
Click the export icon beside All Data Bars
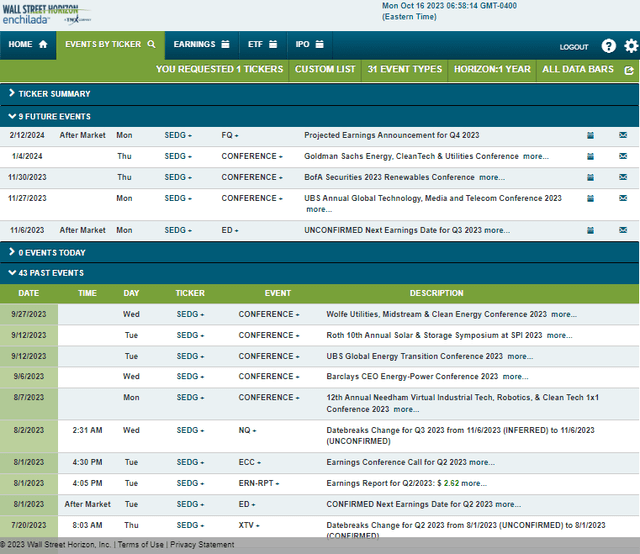point(629,70)
